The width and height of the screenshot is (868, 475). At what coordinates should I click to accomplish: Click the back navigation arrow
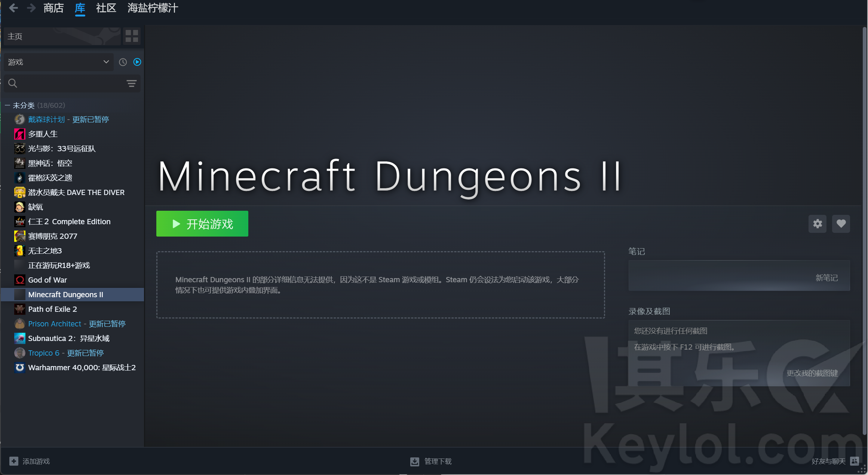click(x=13, y=8)
